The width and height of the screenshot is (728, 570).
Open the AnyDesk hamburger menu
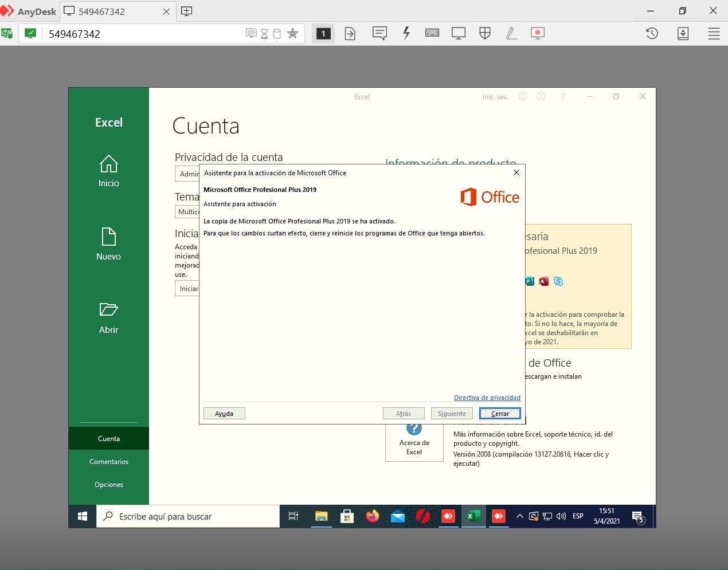tap(714, 33)
